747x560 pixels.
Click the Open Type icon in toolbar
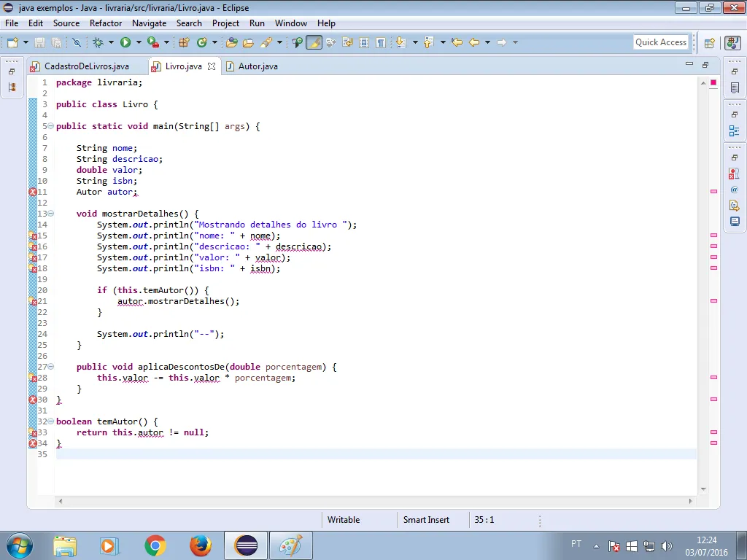click(x=232, y=43)
